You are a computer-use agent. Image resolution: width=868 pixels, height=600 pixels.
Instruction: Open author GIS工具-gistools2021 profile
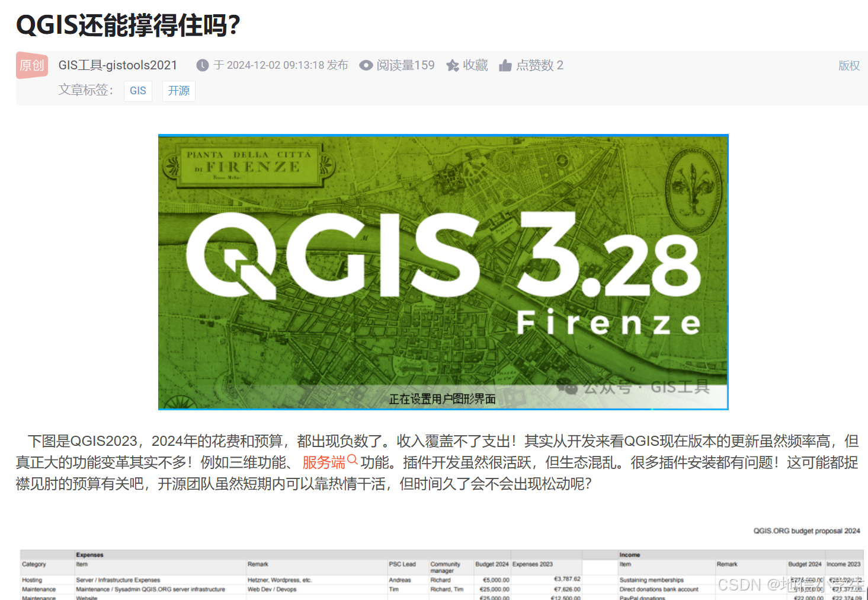click(118, 65)
